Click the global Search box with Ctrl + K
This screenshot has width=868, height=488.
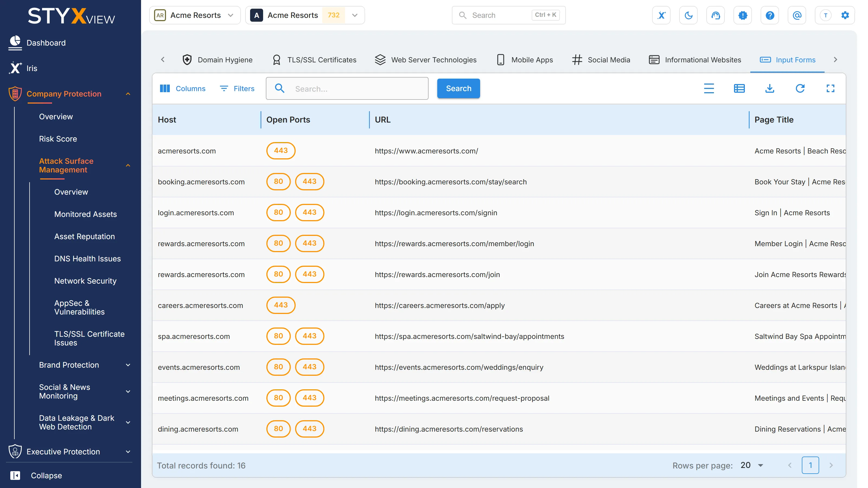[509, 15]
